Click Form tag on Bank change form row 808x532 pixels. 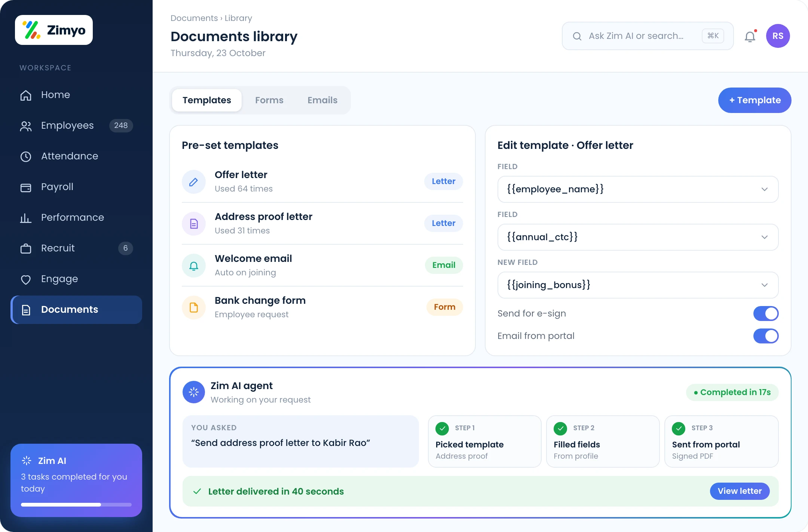pyautogui.click(x=445, y=307)
